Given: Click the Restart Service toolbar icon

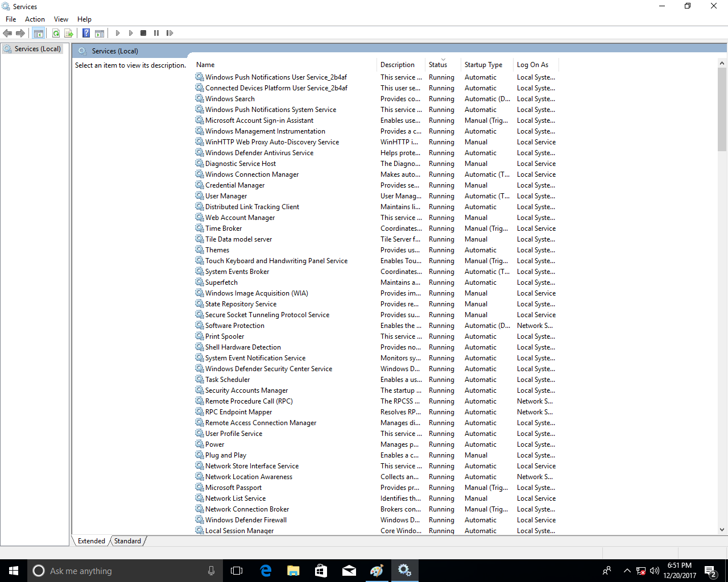Looking at the screenshot, I should pyautogui.click(x=169, y=34).
